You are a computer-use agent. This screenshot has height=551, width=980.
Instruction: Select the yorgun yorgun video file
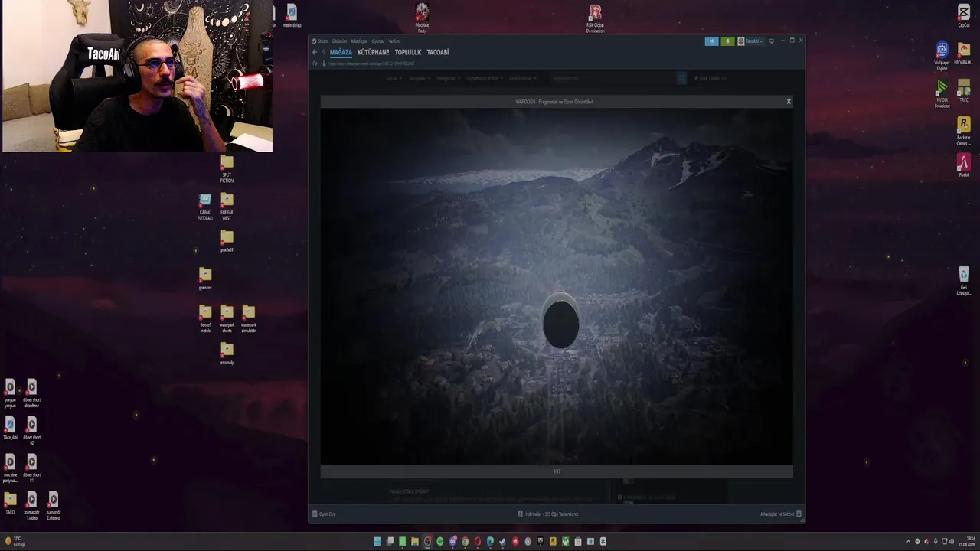(10, 394)
